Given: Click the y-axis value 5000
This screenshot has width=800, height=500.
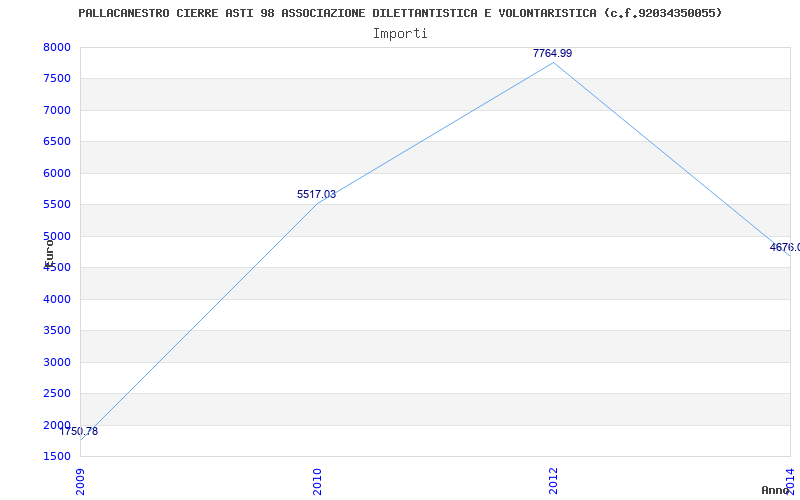Looking at the screenshot, I should [x=57, y=236].
